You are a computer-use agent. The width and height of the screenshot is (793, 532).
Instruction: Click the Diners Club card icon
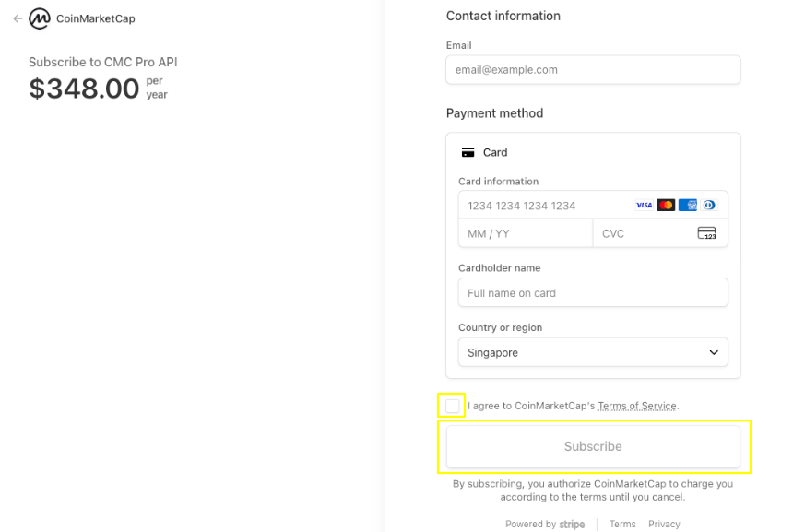tap(709, 205)
